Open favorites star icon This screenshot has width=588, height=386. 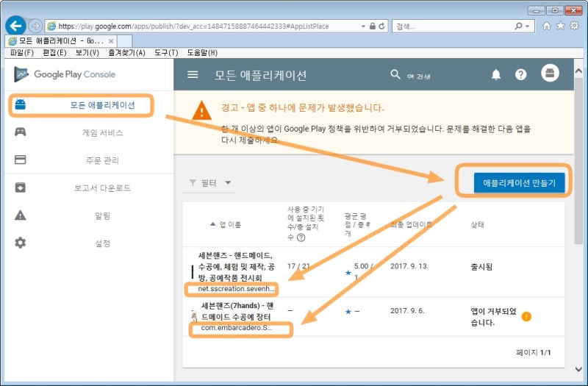tap(560, 26)
